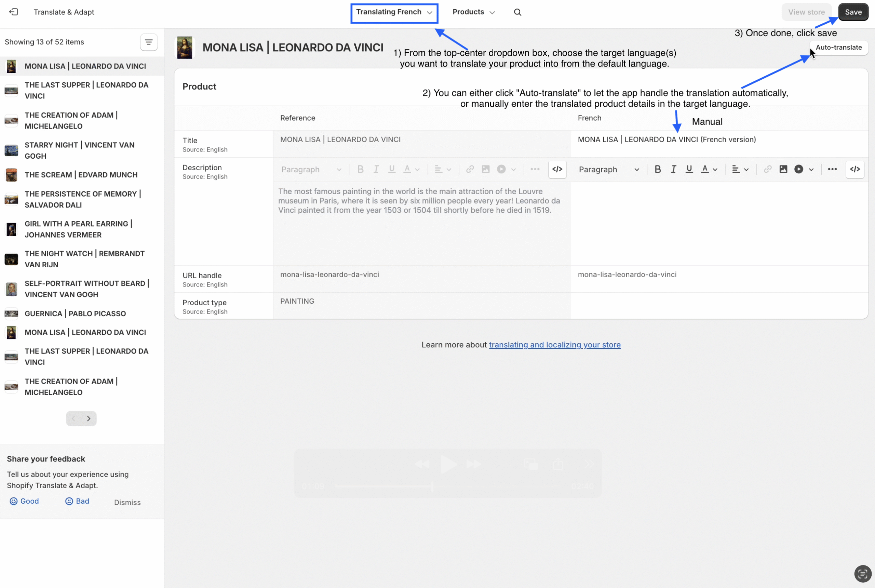875x588 pixels.
Task: Click the Auto-translate button
Action: point(839,48)
